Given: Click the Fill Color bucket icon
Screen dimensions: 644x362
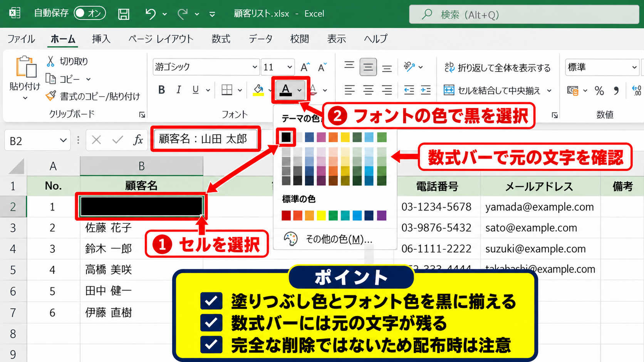Looking at the screenshot, I should 258,90.
